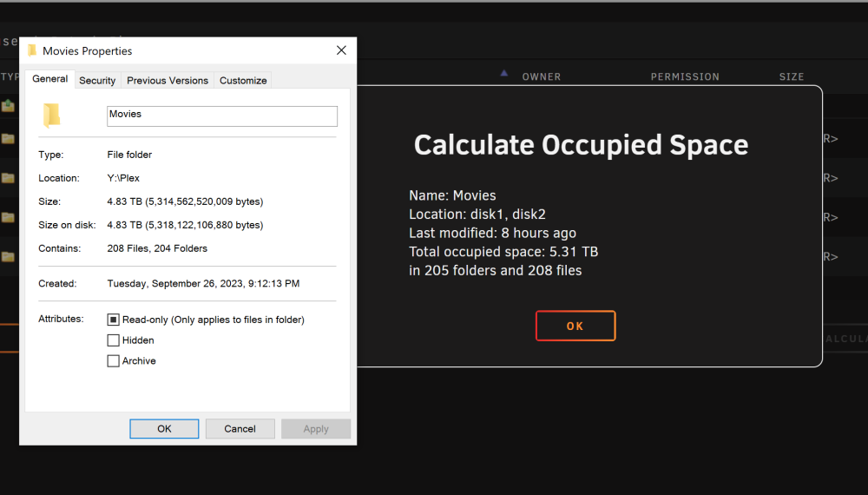This screenshot has width=868, height=495.
Task: Click the Apply button in Movies Properties
Action: (316, 428)
